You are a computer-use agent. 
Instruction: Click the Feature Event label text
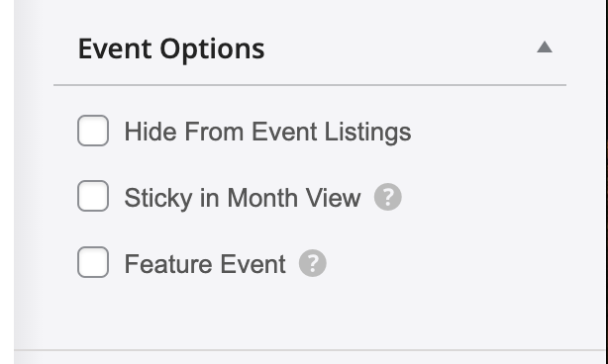coord(205,264)
